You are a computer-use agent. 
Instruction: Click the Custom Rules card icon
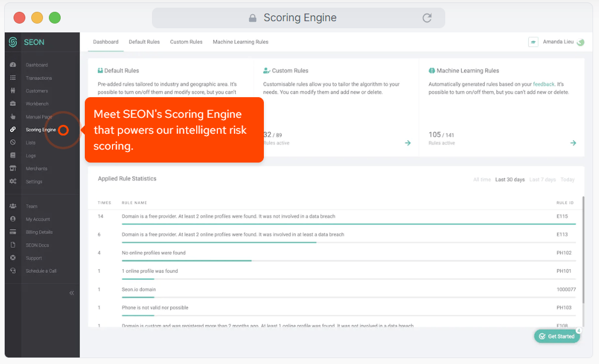coord(267,71)
